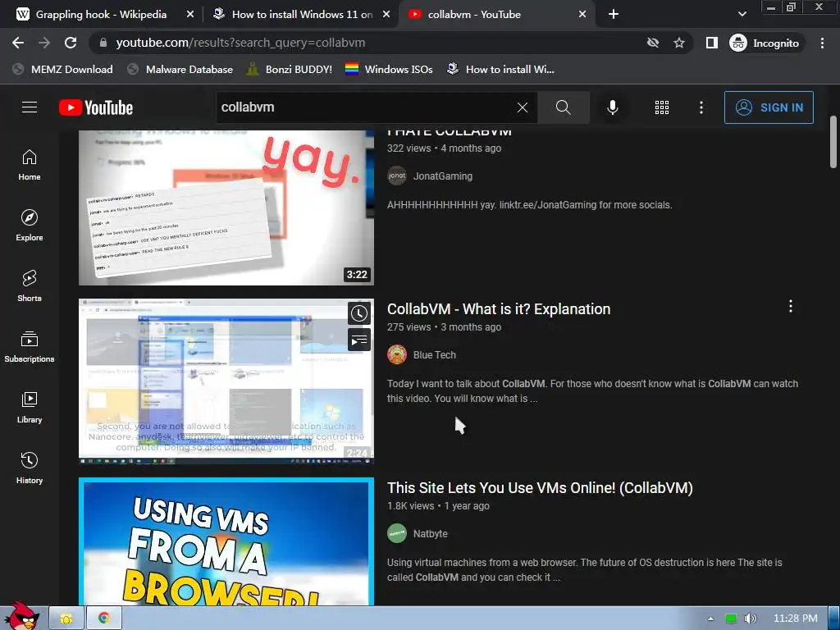Click JonatGaming channel avatar

(x=397, y=176)
